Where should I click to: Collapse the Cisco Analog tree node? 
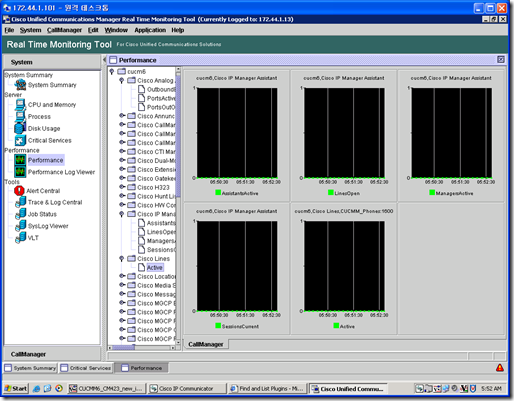[122, 80]
